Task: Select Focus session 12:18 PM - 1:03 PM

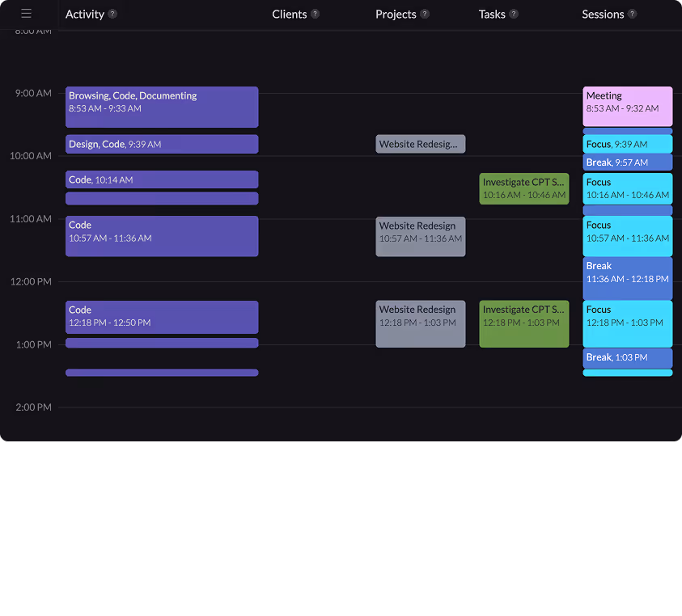Action: point(628,324)
